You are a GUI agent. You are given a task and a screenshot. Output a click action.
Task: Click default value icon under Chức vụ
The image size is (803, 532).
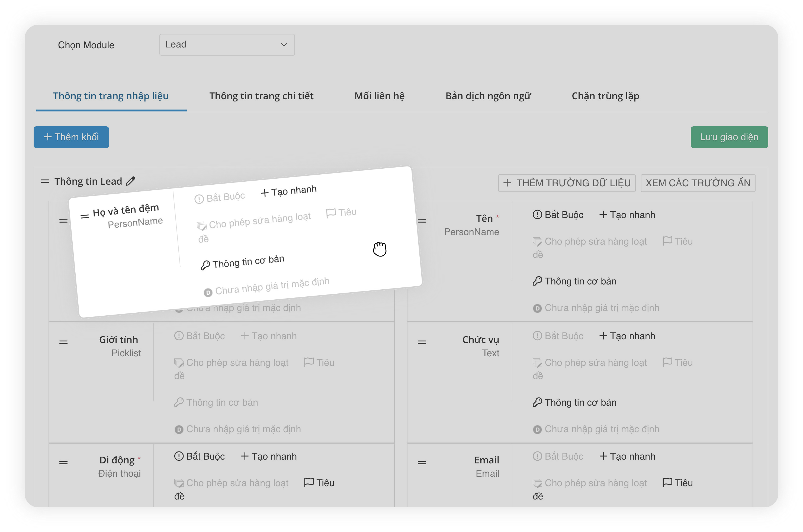tap(537, 430)
